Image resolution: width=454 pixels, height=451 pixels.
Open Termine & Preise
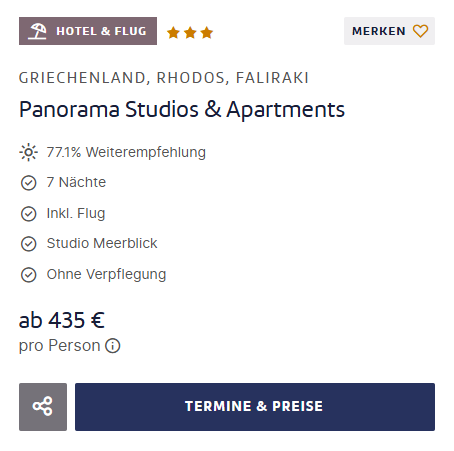point(255,407)
